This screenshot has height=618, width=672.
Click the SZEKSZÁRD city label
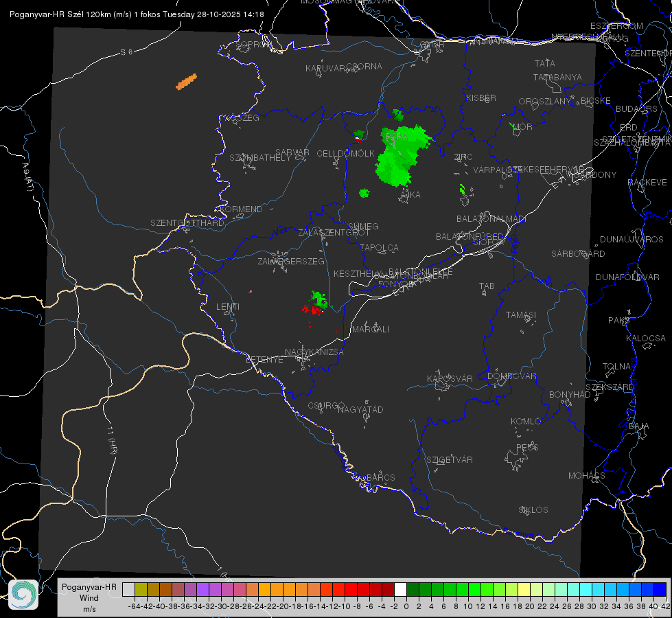tap(610, 387)
